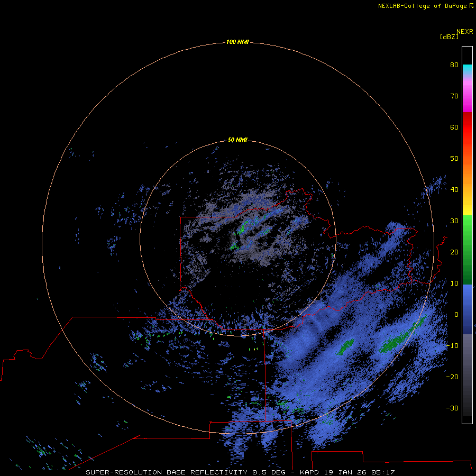Image resolution: width=476 pixels, height=476 pixels.
Task: Click the 19 JAN 26 05:17 timestamp
Action: tap(360, 472)
